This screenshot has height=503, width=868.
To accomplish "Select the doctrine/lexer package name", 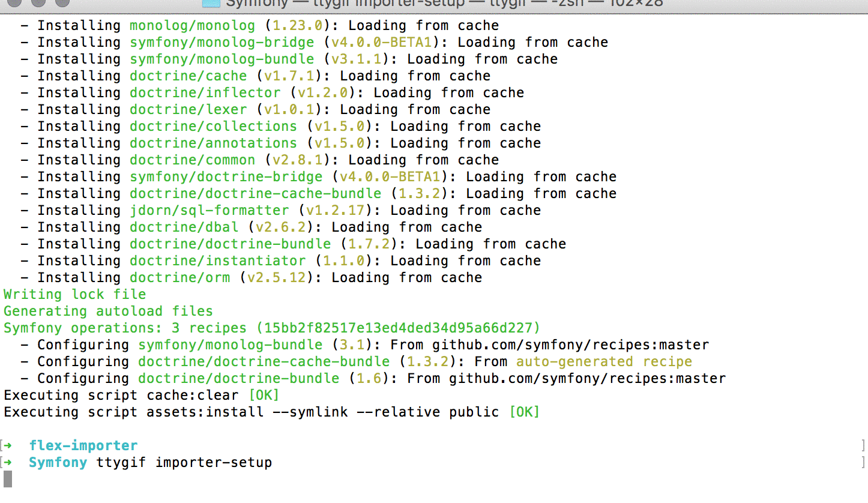I will coord(188,110).
